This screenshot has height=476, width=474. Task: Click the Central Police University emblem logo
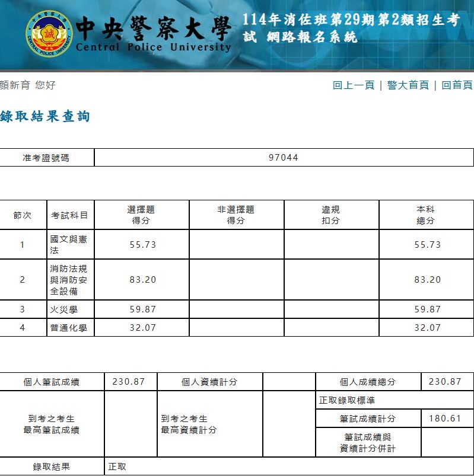pos(49,34)
